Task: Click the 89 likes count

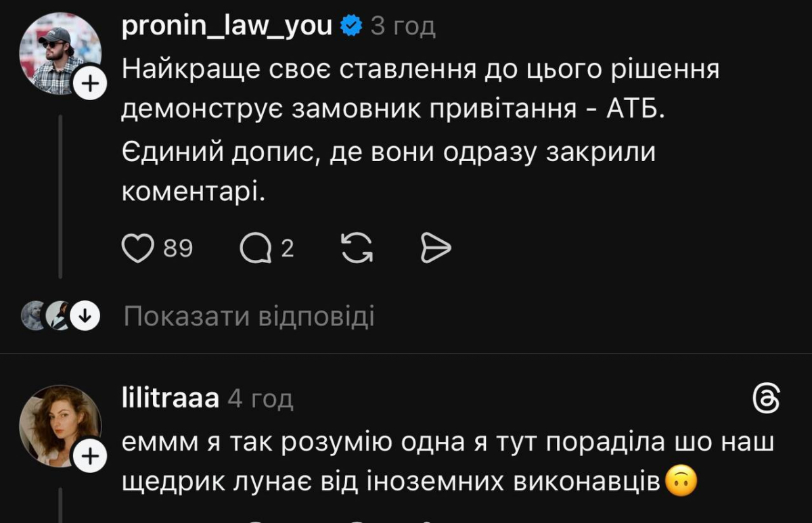Action: (179, 250)
